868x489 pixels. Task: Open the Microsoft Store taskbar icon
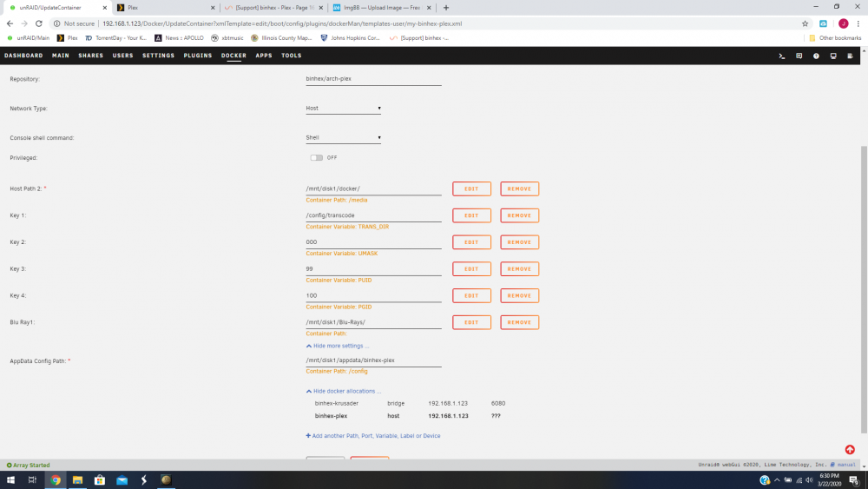pos(100,480)
